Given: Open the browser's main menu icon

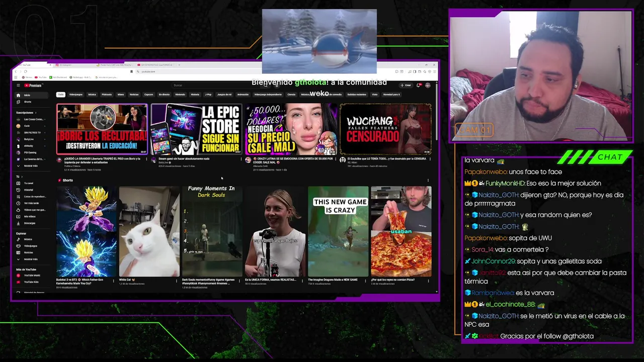Looking at the screenshot, I should pos(434,71).
